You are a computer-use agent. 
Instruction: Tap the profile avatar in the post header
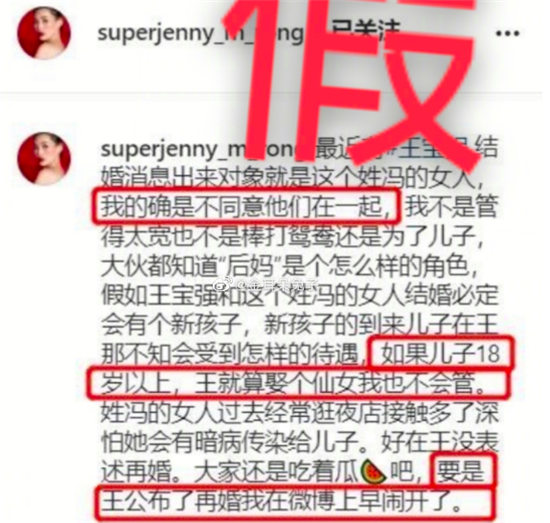tap(44, 33)
